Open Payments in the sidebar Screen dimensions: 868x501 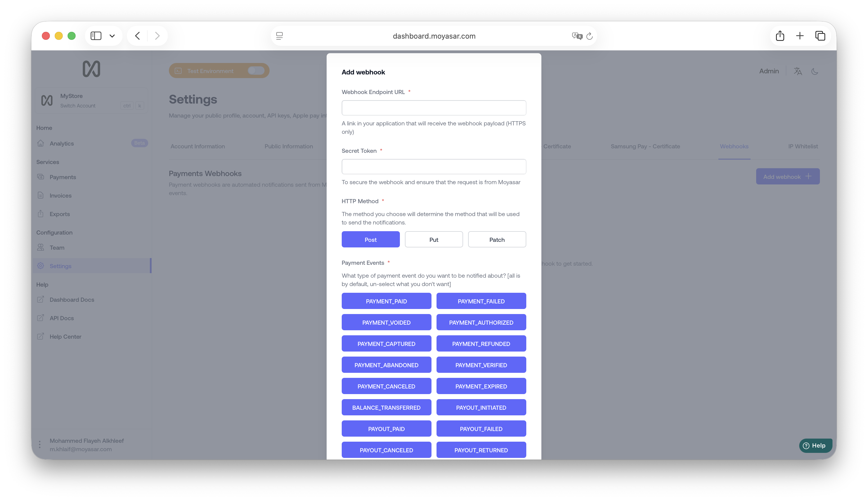click(63, 177)
